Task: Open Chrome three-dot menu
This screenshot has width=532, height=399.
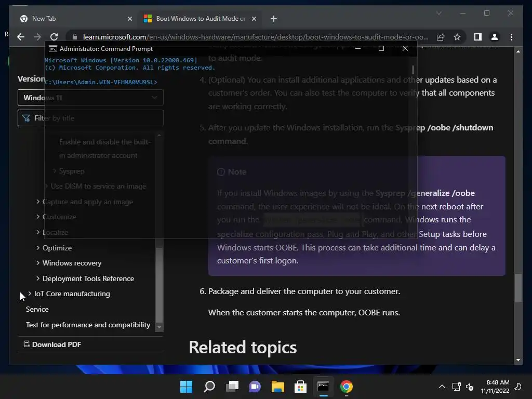Action: pyautogui.click(x=511, y=37)
